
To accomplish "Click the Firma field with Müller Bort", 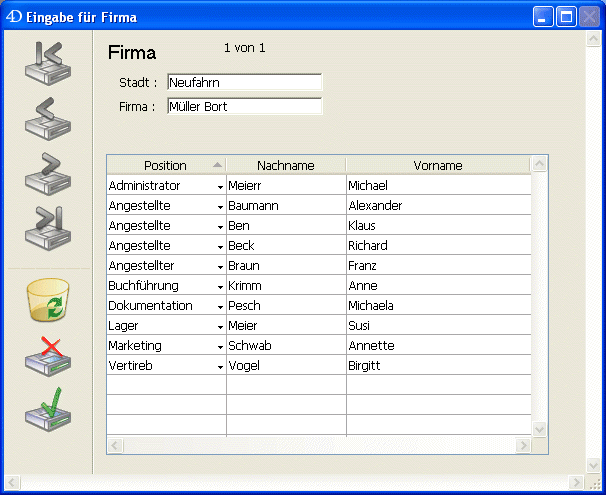I will click(x=244, y=106).
